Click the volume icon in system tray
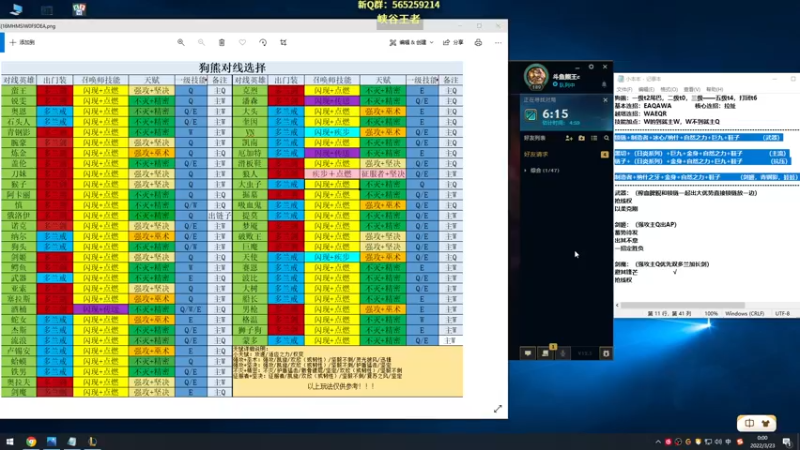Viewport: 800px width, 450px height. (x=718, y=442)
